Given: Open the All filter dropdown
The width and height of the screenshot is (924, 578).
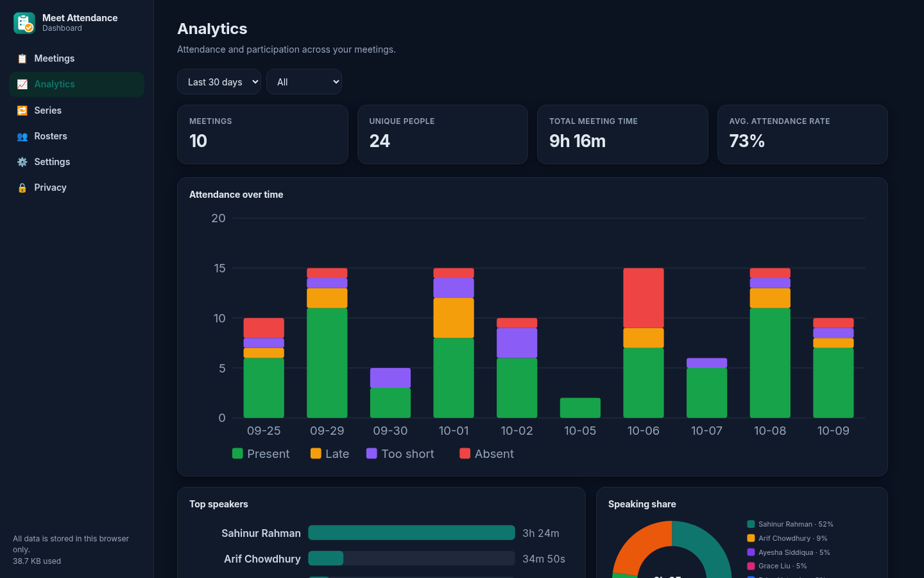Looking at the screenshot, I should coord(304,82).
